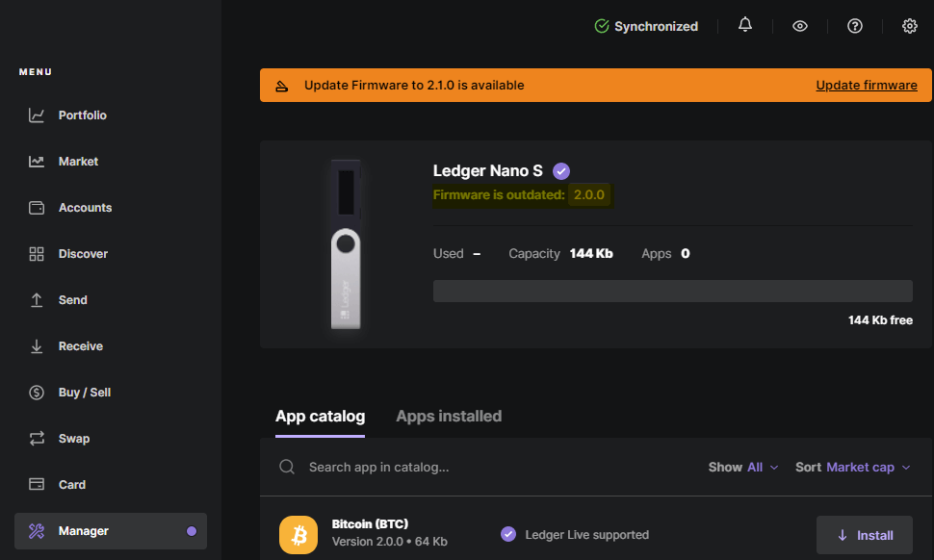Click the device storage capacity bar

click(672, 291)
